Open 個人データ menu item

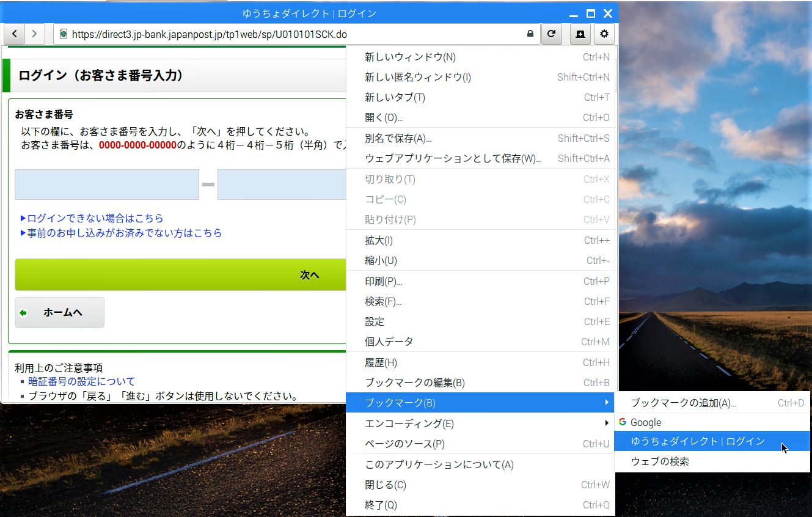(480, 342)
